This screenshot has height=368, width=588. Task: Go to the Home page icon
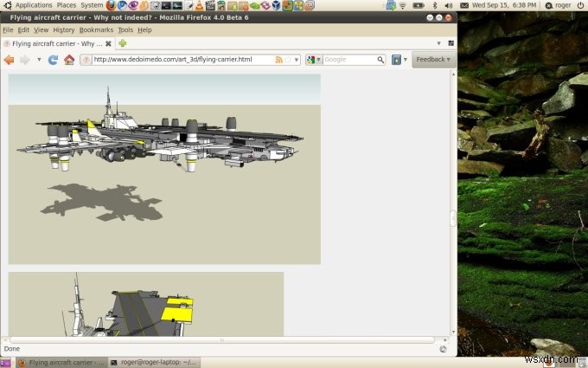(68, 60)
